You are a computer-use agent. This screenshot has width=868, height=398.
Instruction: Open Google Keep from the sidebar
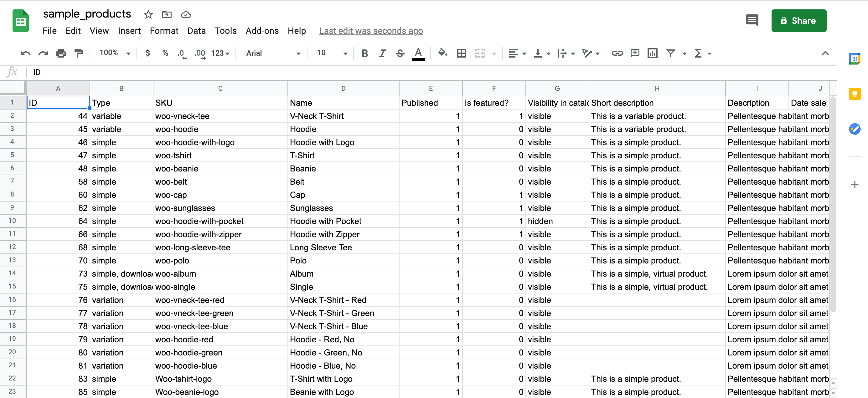(x=855, y=94)
